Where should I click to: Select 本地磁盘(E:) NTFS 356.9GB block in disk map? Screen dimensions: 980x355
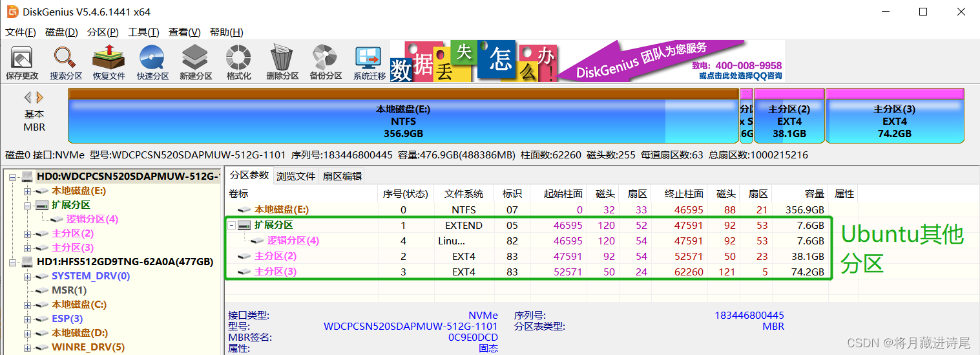tap(403, 116)
